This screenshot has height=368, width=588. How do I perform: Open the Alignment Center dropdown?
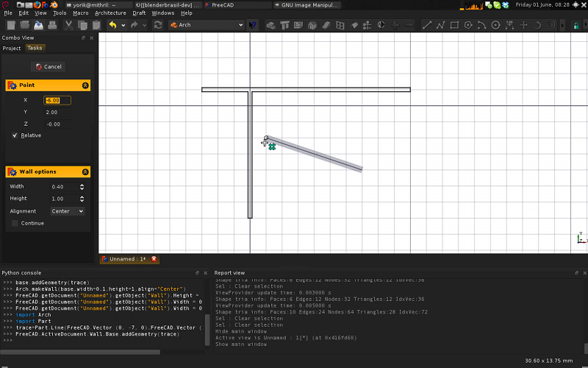67,211
